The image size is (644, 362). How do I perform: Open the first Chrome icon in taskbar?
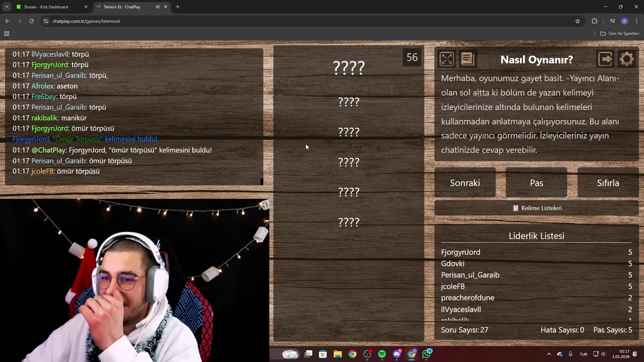[352, 354]
